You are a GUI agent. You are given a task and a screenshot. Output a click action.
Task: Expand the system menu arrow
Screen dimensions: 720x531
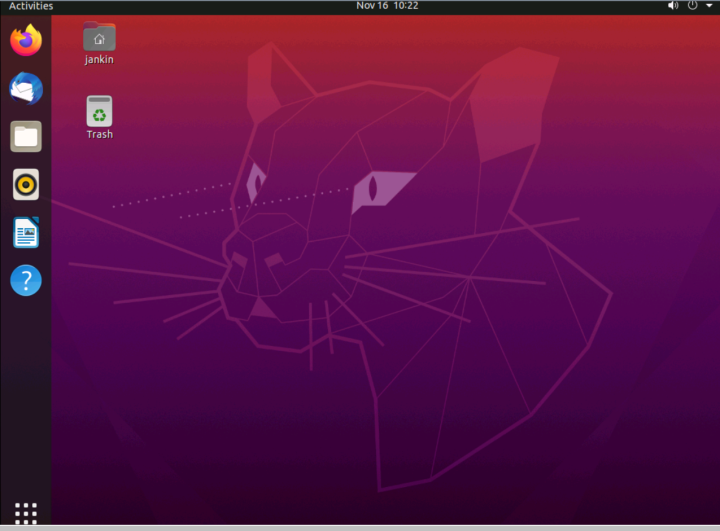coord(709,6)
